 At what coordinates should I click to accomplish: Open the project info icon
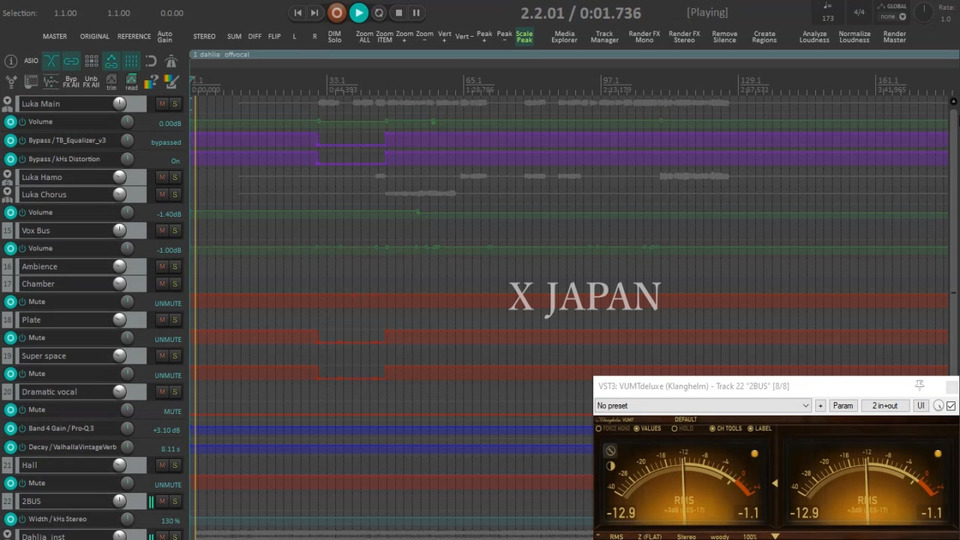click(x=10, y=61)
